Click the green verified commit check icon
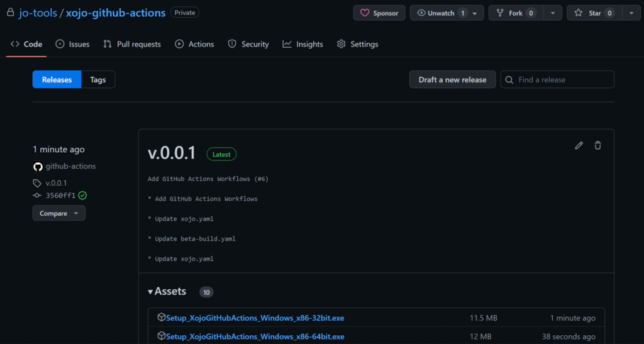Image resolution: width=644 pixels, height=344 pixels. tap(82, 196)
